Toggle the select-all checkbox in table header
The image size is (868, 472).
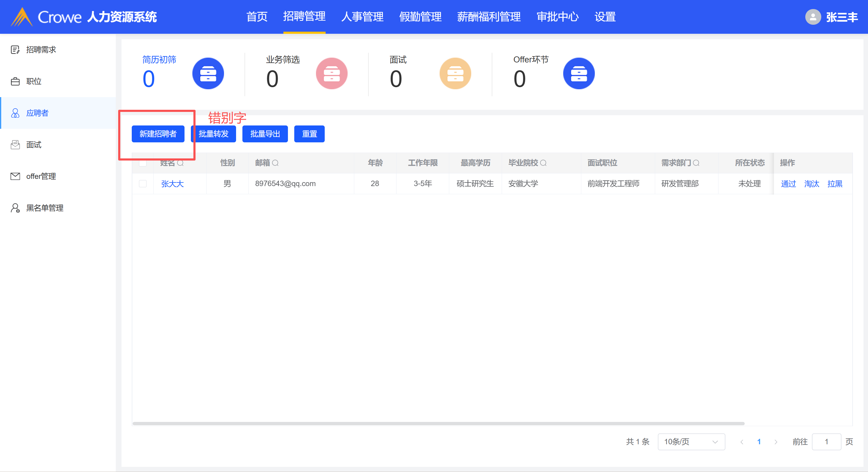click(143, 163)
